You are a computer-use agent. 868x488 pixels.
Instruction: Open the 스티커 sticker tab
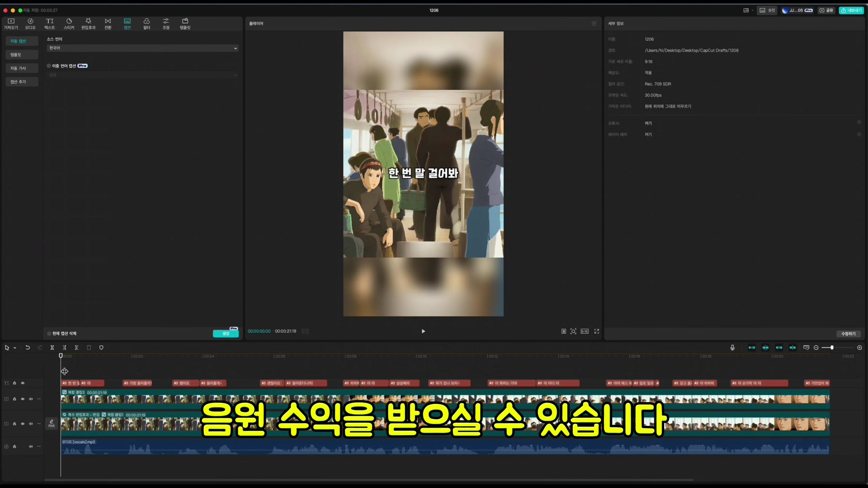click(69, 24)
